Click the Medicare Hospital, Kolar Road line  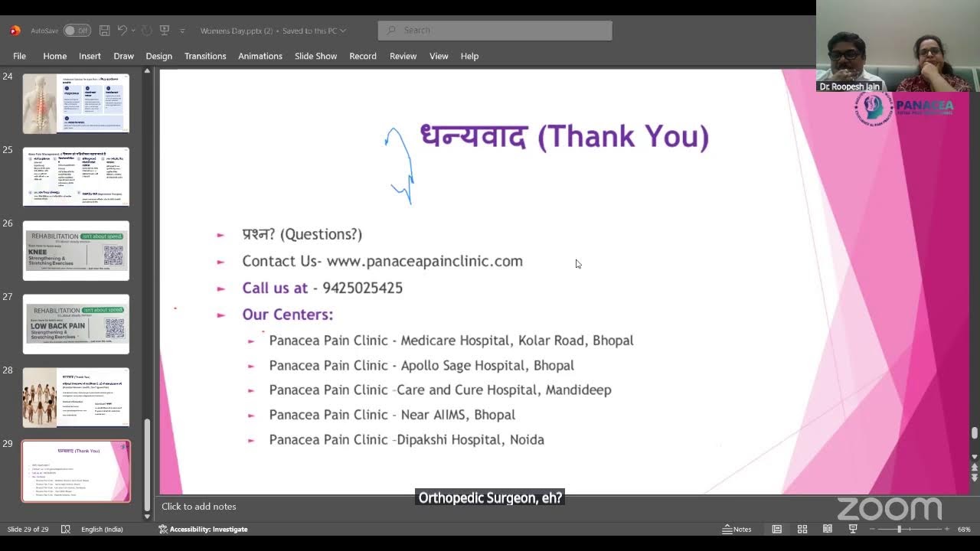point(451,341)
